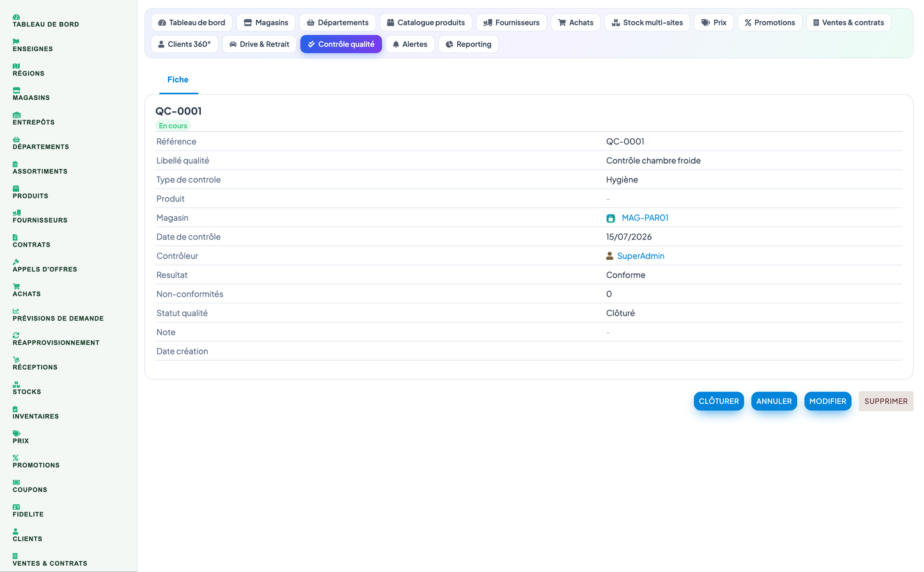Click the Contrôle chambre froide value
The image size is (924, 572).
[654, 161]
